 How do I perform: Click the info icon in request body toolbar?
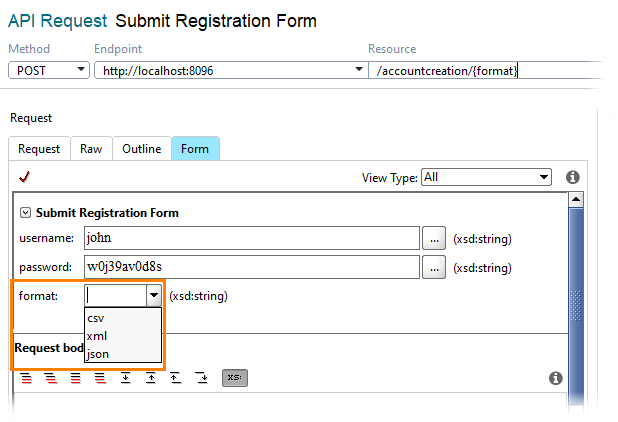(555, 378)
